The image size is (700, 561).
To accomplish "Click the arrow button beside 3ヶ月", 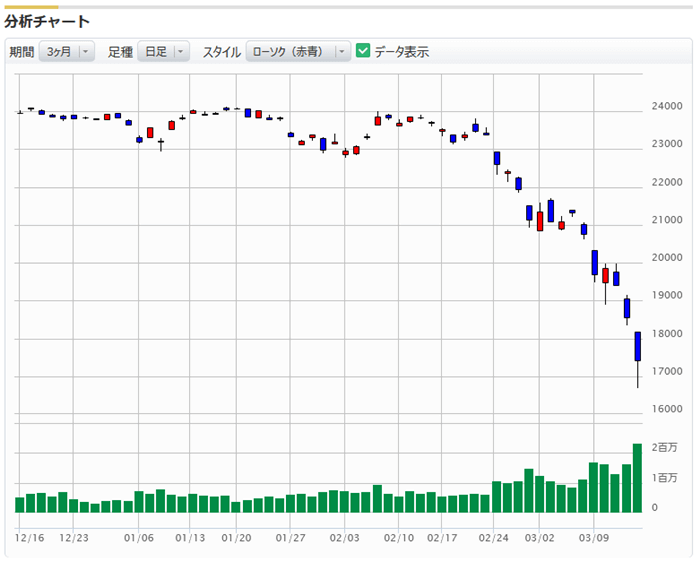I will pos(85,52).
